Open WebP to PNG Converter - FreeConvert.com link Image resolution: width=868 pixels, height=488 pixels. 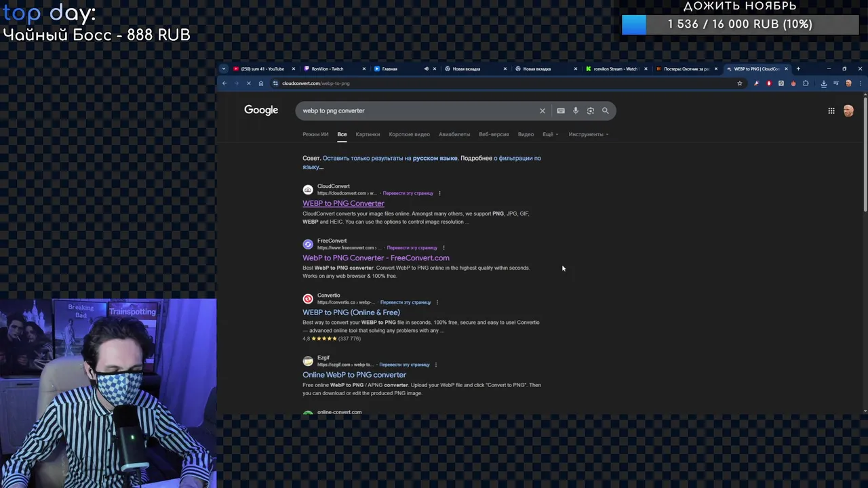(376, 258)
